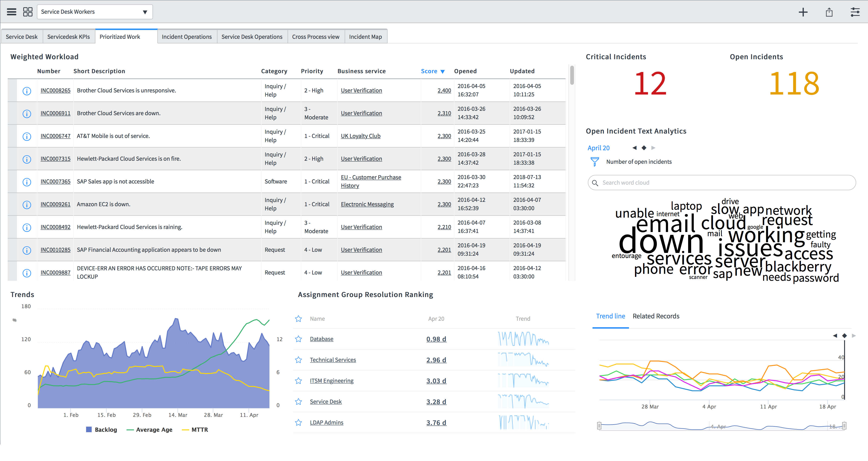The height and width of the screenshot is (461, 868).
Task: Select the Related Records tab
Action: coord(656,316)
